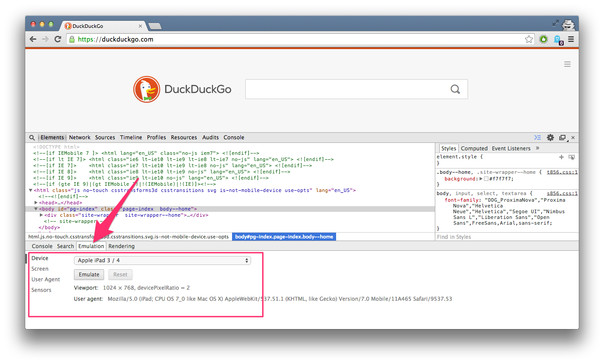Click the DuckDuckGo search input field
Viewport: 604px width, 364px height.
(345, 89)
